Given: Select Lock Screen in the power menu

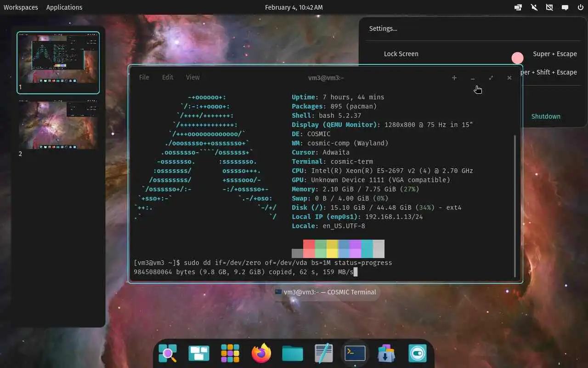Looking at the screenshot, I should coord(401,54).
